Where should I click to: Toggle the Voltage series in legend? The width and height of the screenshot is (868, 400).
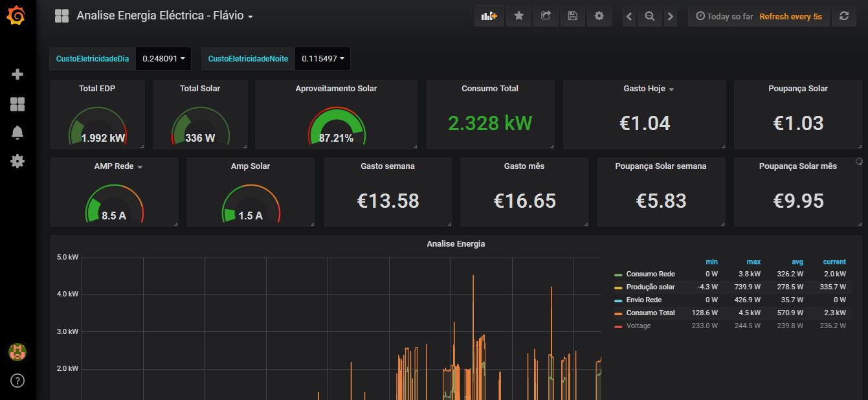(638, 326)
